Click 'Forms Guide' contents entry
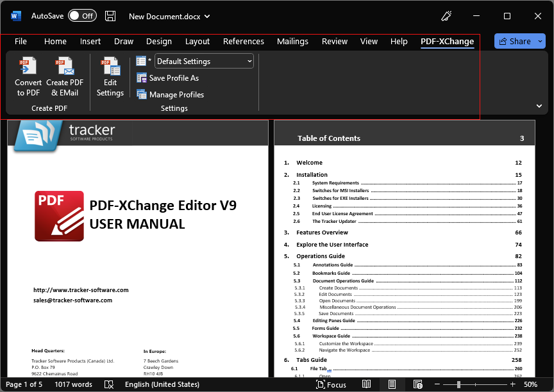Viewport: 554px width, 392px height. [325, 329]
